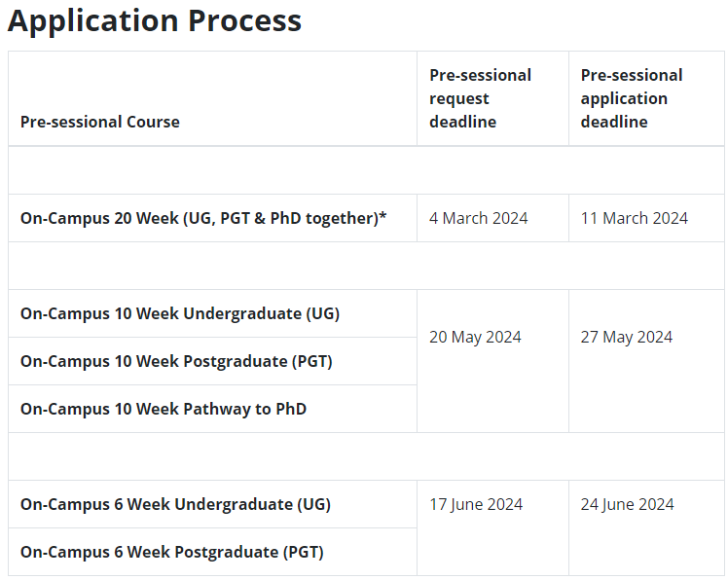
Task: Click the asterisk after 'PhD together)'
Action: pyautogui.click(x=382, y=215)
